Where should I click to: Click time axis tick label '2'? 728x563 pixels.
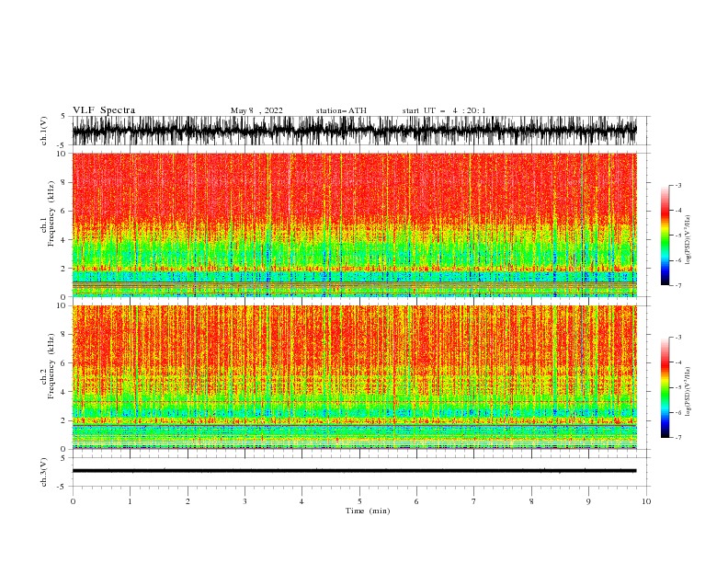tap(188, 501)
